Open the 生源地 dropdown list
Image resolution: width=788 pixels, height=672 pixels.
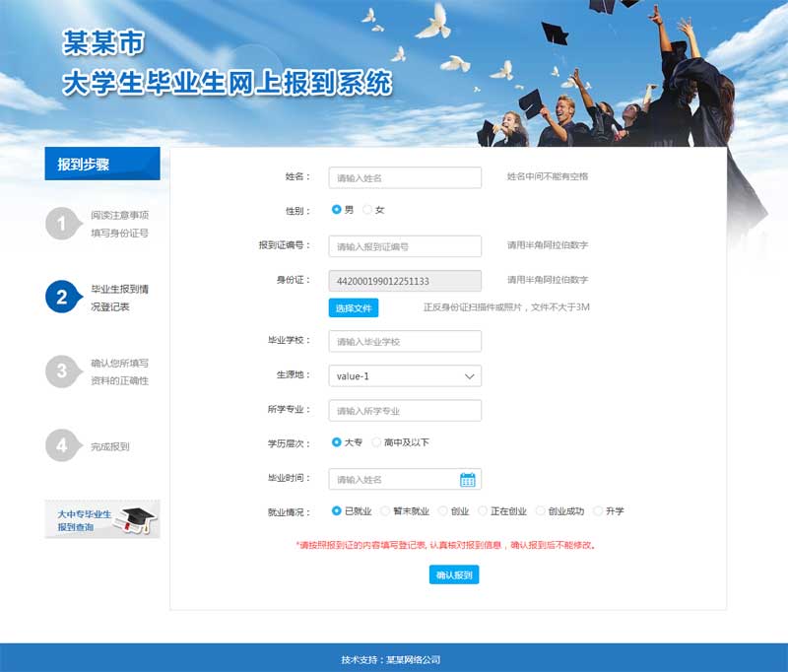coord(405,376)
